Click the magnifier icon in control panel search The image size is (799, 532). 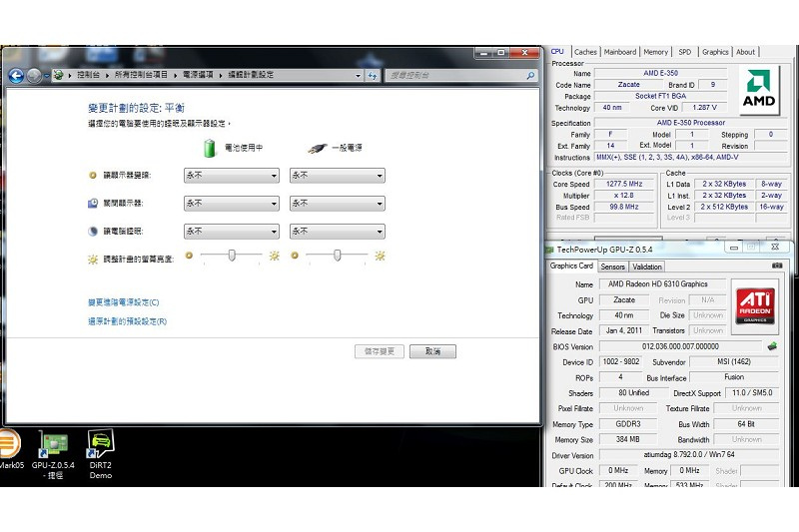530,75
